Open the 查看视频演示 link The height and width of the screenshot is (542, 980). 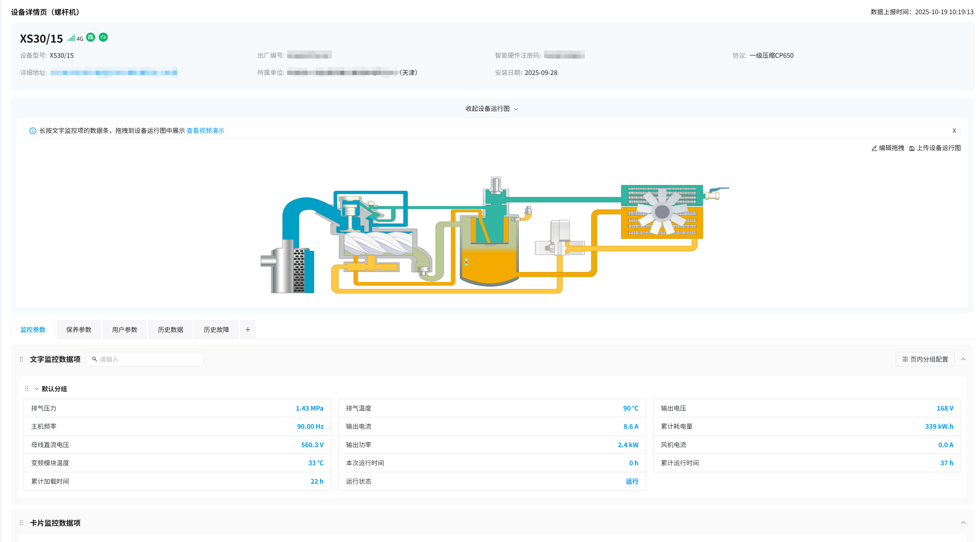(205, 131)
